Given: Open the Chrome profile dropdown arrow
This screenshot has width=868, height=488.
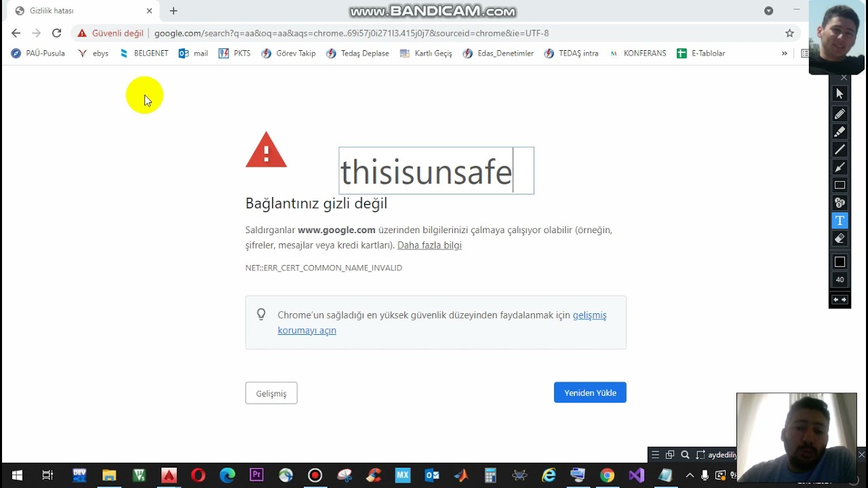Looking at the screenshot, I should coord(768,11).
